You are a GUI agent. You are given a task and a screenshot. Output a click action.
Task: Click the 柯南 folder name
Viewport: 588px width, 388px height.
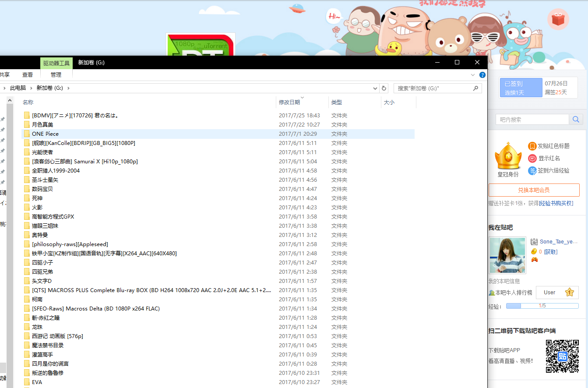click(x=37, y=300)
